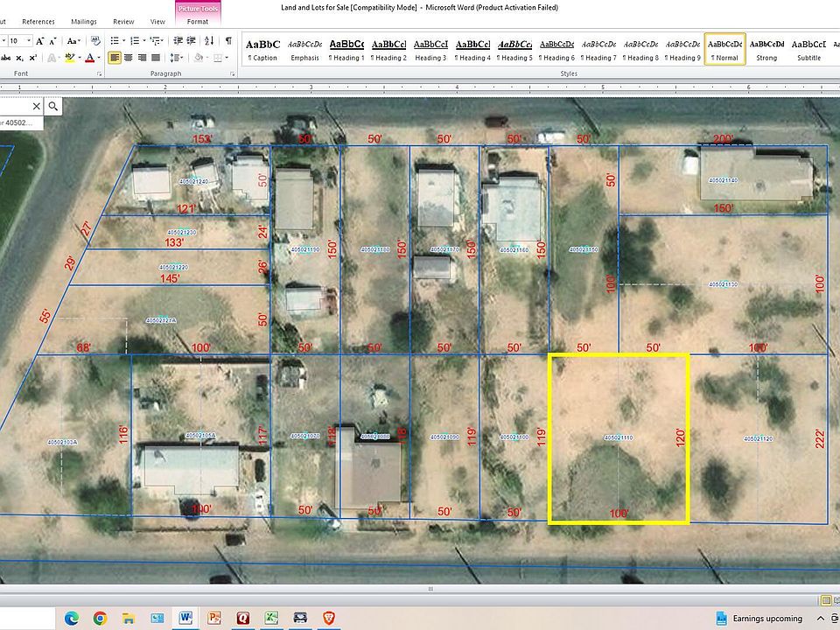The height and width of the screenshot is (630, 840).
Task: Apply the Heading 5 style
Action: (514, 50)
